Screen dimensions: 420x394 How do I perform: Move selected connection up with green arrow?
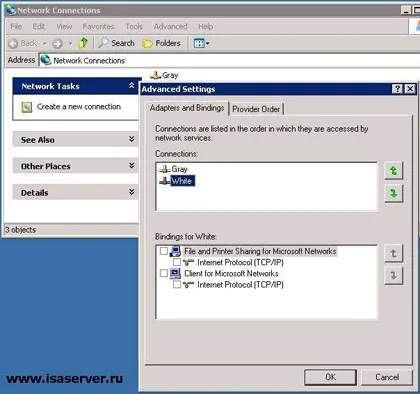pos(394,171)
